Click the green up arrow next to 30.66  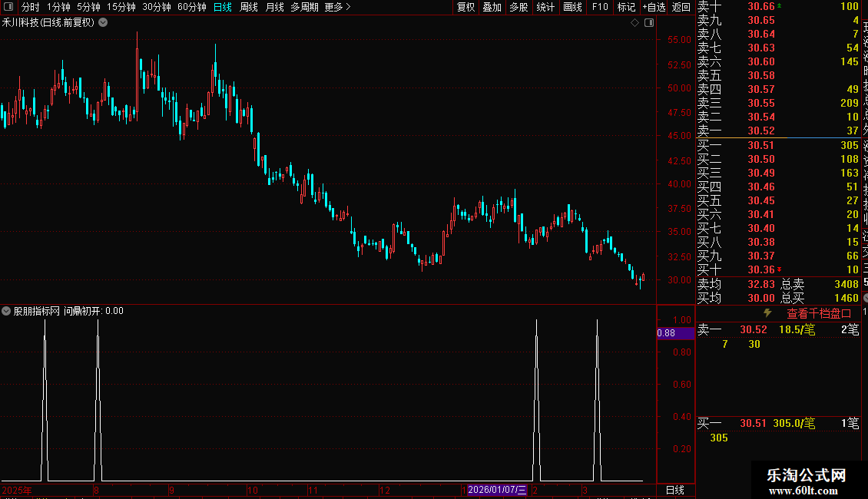pos(780,5)
